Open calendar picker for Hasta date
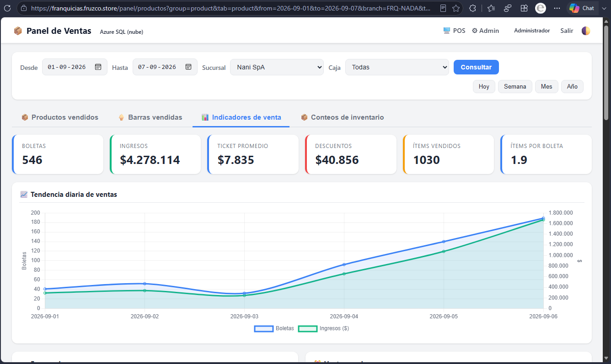This screenshot has height=364, width=611. click(188, 67)
